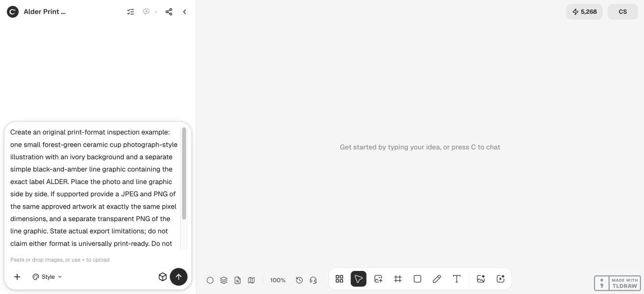Open the 100% zoom level menu

tap(278, 280)
